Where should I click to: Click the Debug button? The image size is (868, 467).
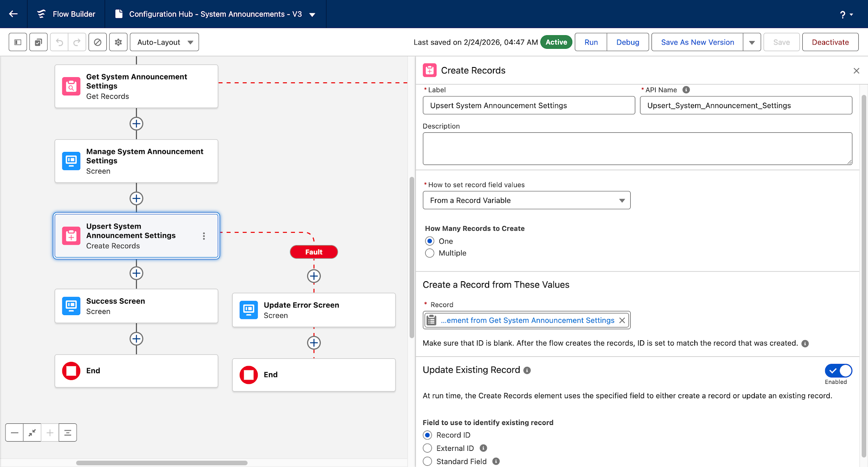[x=627, y=42]
